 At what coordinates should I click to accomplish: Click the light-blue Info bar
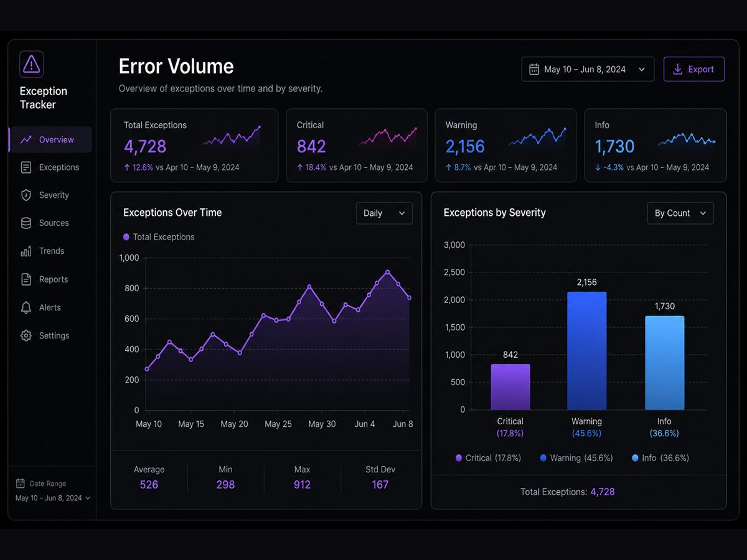[664, 363]
